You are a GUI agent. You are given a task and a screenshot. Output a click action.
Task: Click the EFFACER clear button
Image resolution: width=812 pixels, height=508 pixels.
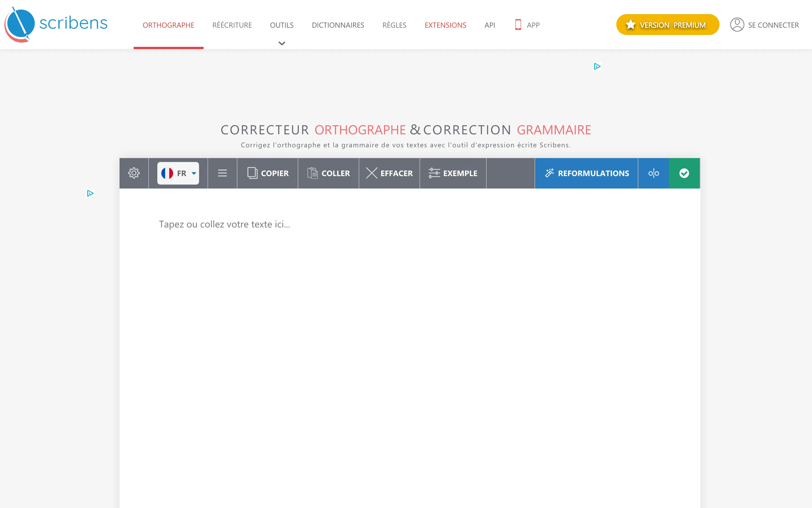(x=389, y=173)
